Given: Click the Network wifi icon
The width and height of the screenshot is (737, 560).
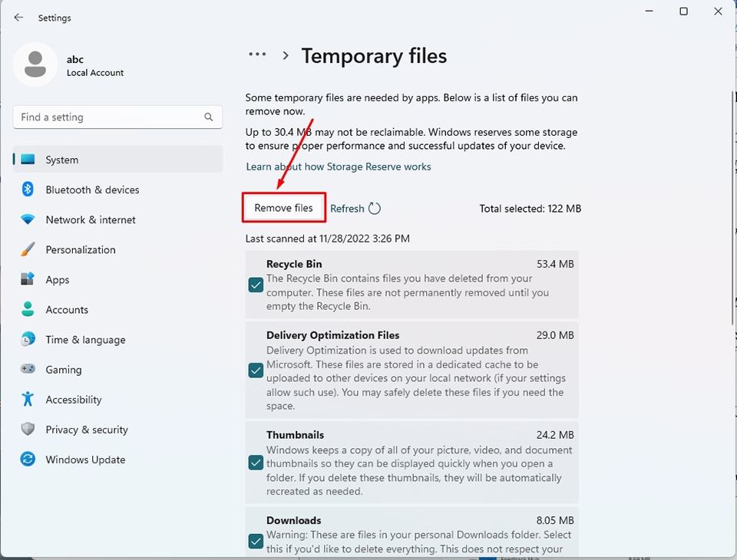Looking at the screenshot, I should point(28,219).
